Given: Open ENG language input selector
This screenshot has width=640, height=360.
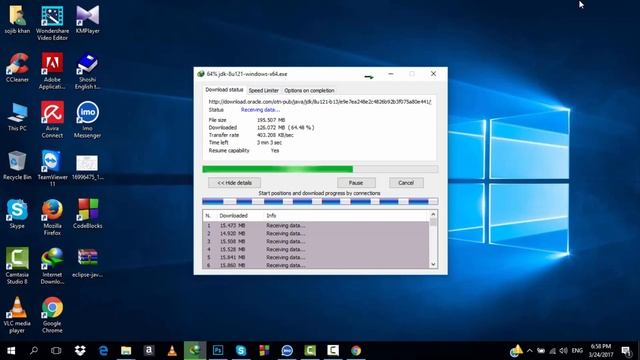Looking at the screenshot, I should point(577,351).
